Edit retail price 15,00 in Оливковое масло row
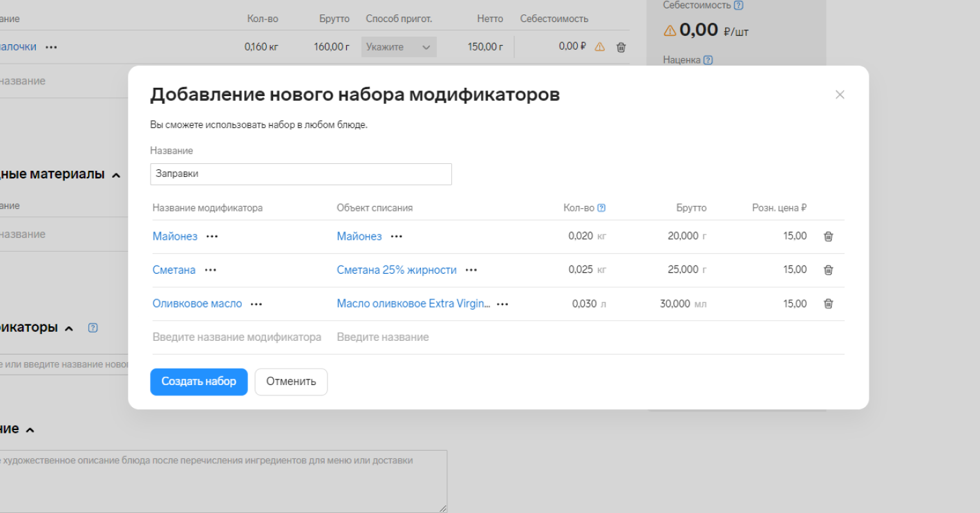This screenshot has height=513, width=980. 795,304
